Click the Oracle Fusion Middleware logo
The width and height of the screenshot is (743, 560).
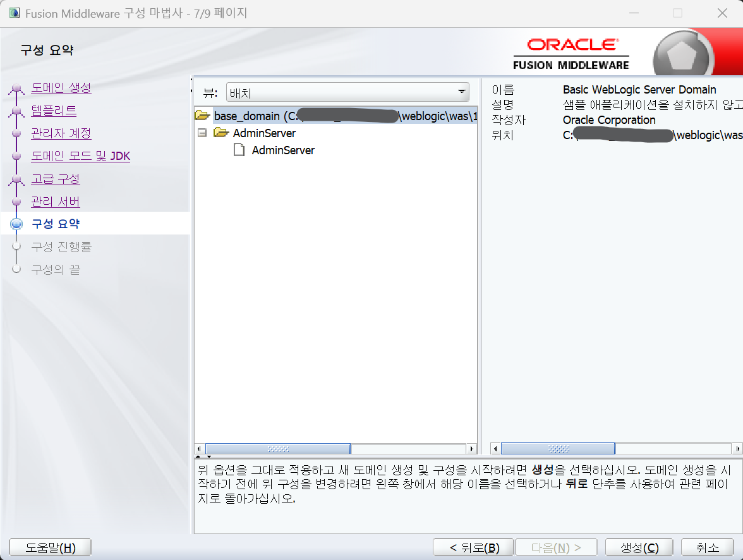point(571,54)
